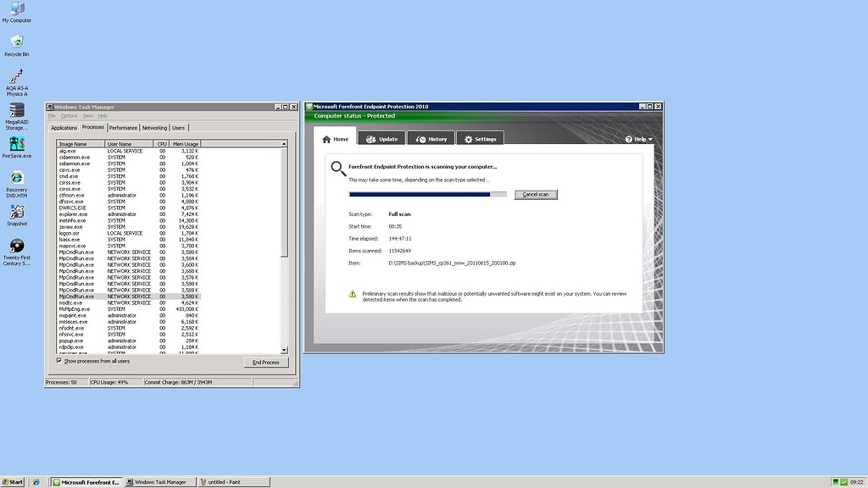
Task: Sort processes by Mem Usage column
Action: pyautogui.click(x=185, y=143)
